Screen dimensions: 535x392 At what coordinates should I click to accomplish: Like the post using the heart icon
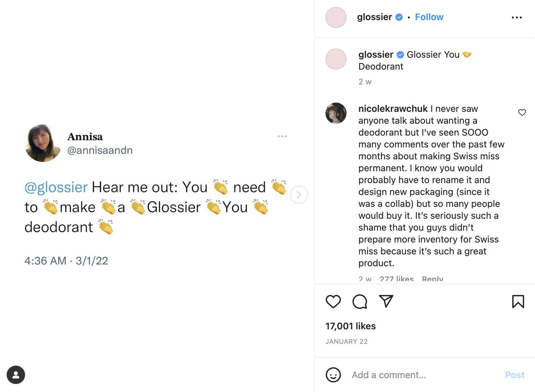pos(333,301)
